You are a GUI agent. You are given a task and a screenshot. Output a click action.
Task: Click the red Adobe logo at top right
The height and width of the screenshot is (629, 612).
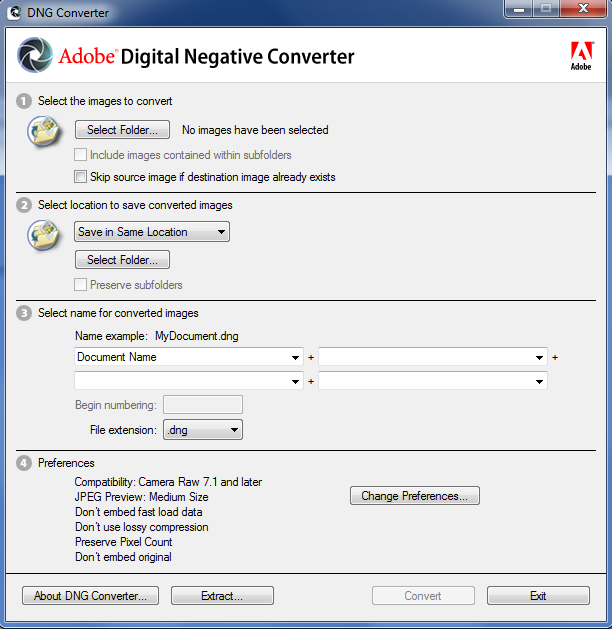click(x=581, y=56)
